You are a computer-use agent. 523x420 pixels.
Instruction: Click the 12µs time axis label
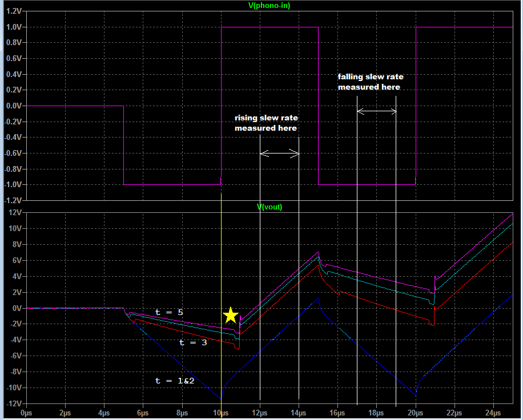coord(260,413)
